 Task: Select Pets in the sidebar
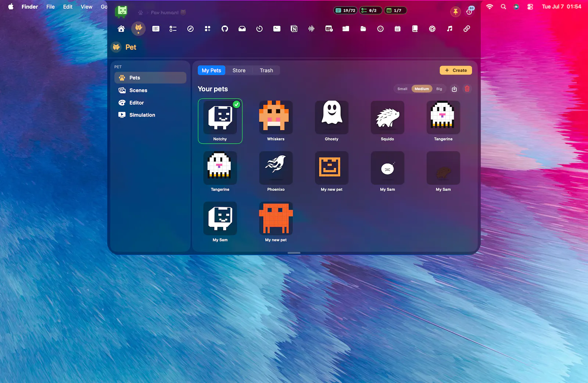[150, 78]
